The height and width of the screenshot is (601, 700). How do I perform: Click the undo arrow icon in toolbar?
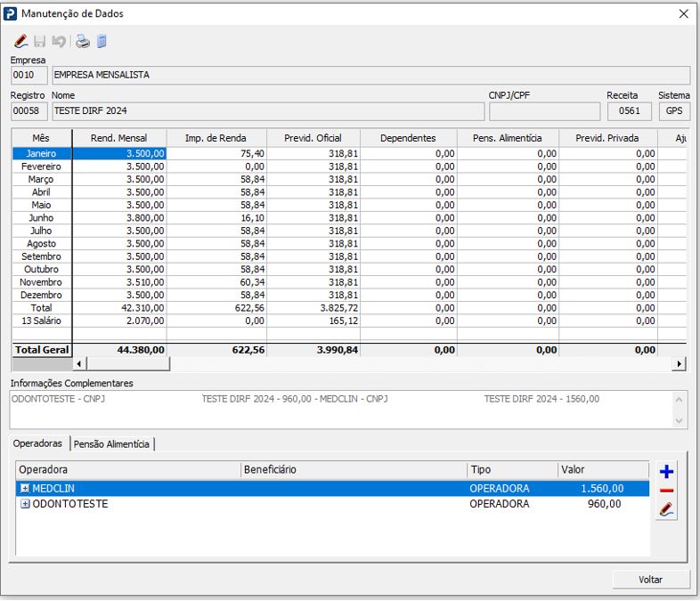59,41
